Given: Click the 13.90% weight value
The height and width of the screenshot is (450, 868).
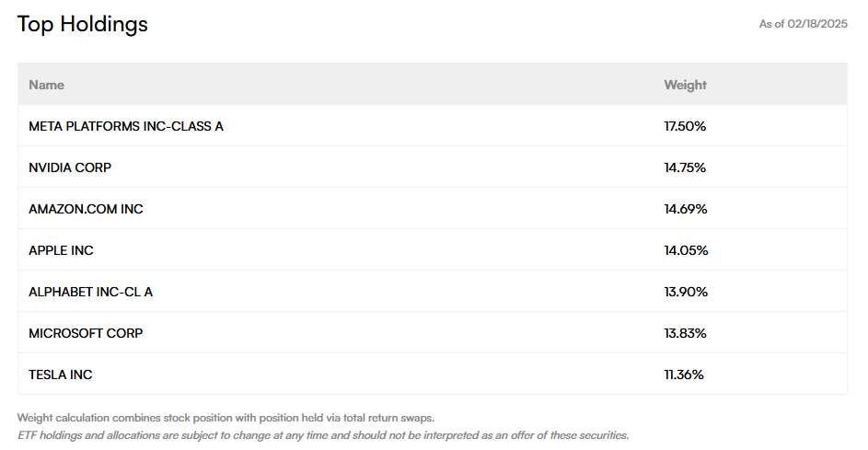Looking at the screenshot, I should click(685, 292).
